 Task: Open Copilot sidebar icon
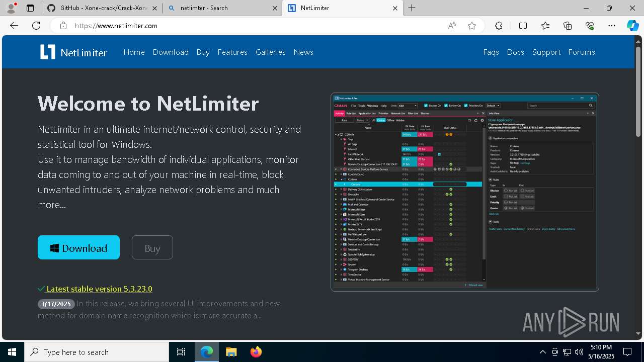[633, 26]
